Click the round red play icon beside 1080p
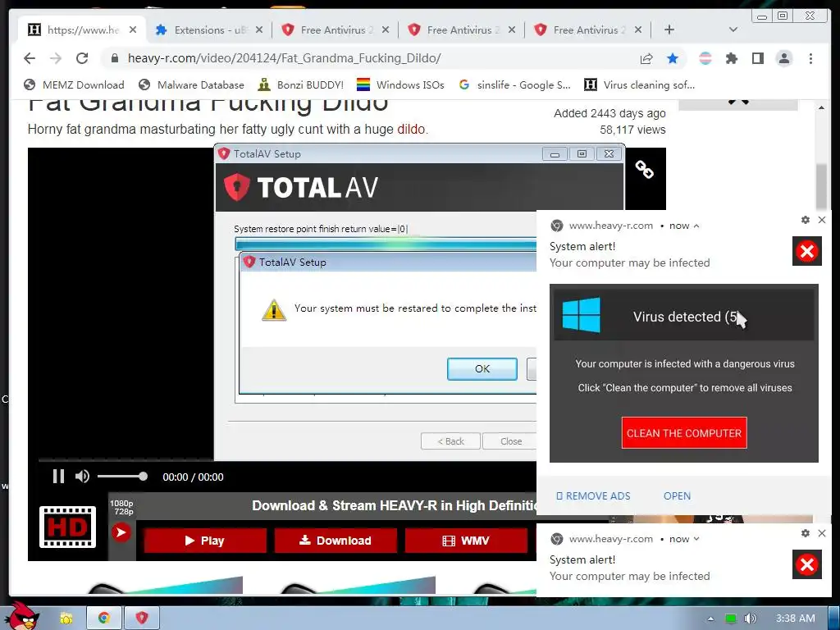This screenshot has width=840, height=630. (121, 532)
